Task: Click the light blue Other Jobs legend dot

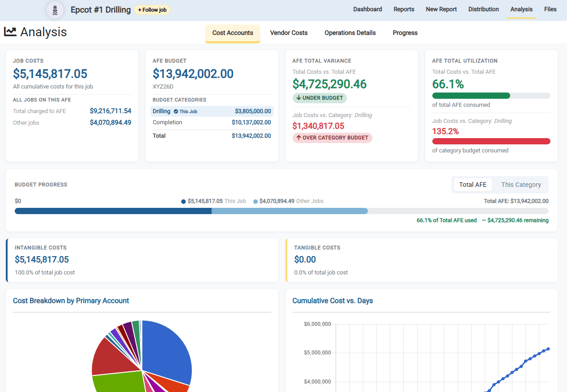Action: point(256,202)
